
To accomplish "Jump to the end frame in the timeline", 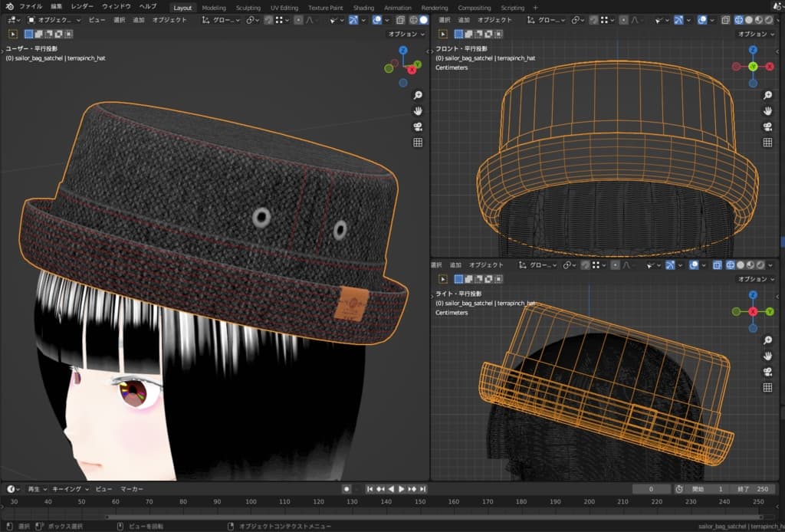I will pos(422,489).
